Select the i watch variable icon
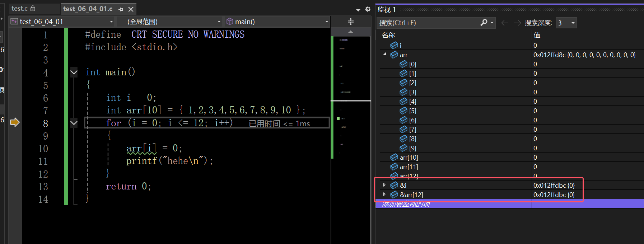644x244 pixels. 394,45
